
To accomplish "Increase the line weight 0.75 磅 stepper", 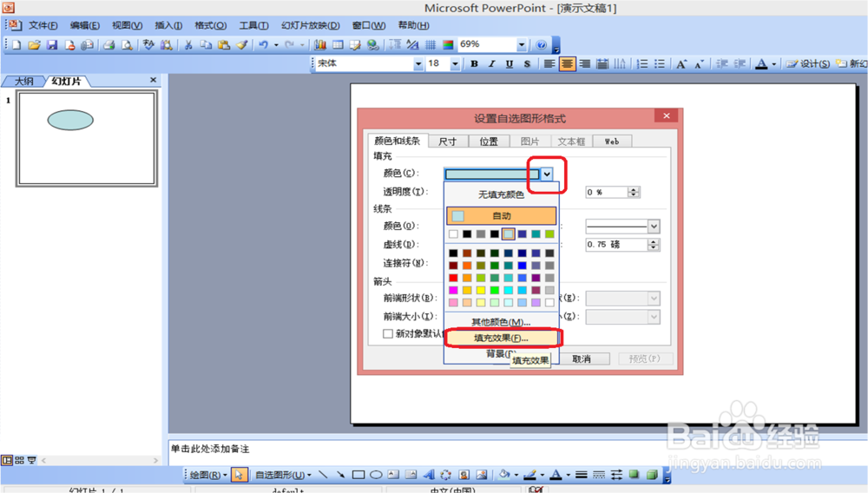I will [x=654, y=241].
